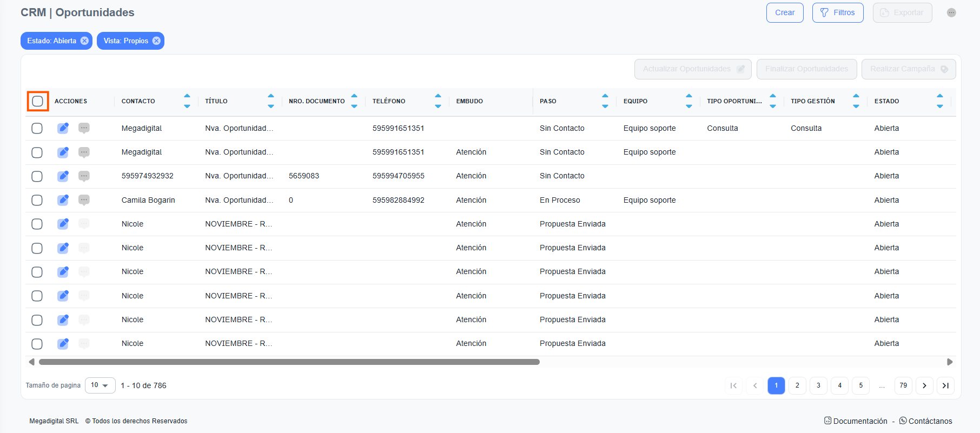Go to next page arrow

pos(924,385)
